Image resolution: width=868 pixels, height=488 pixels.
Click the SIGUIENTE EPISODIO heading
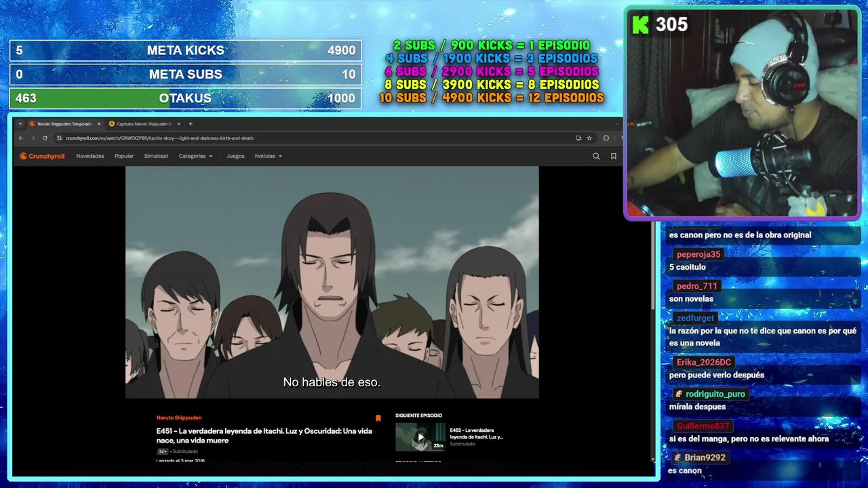418,415
